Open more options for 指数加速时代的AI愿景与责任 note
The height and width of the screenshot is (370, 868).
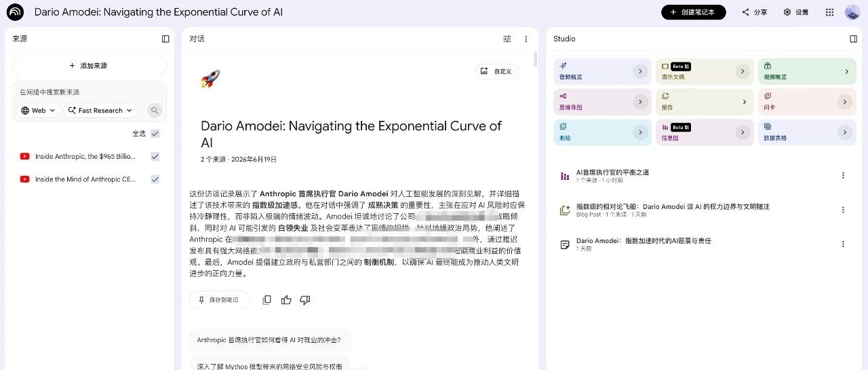pos(843,244)
